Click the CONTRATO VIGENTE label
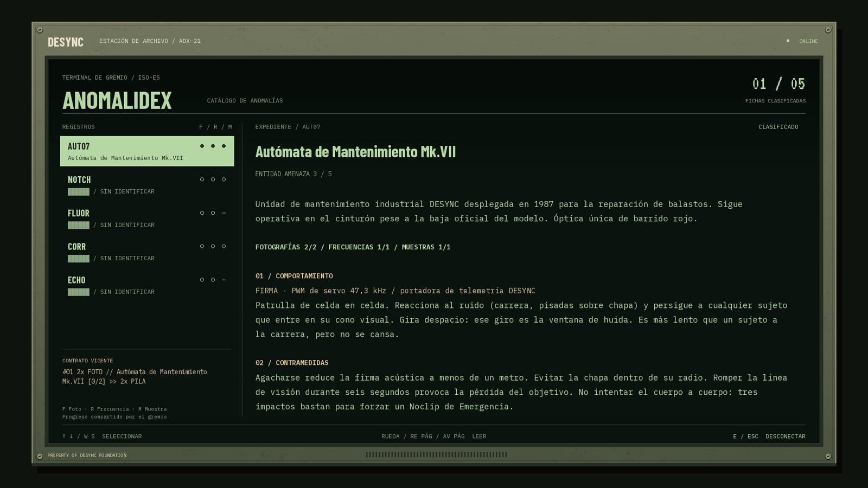868x488 pixels. (87, 361)
